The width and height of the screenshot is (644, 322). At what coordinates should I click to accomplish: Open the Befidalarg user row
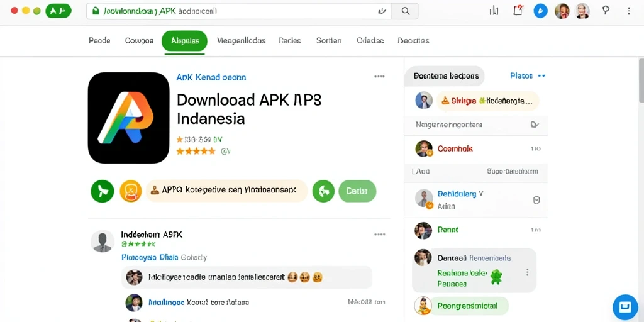(475, 200)
